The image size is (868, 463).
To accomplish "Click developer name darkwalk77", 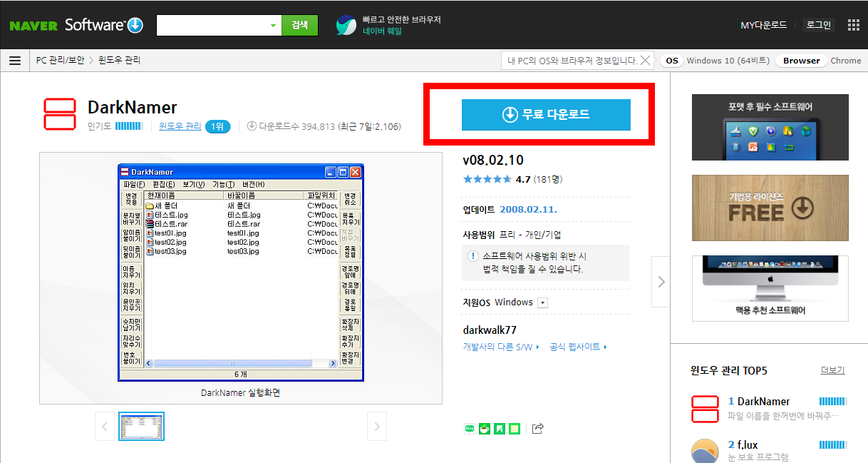I will click(490, 330).
